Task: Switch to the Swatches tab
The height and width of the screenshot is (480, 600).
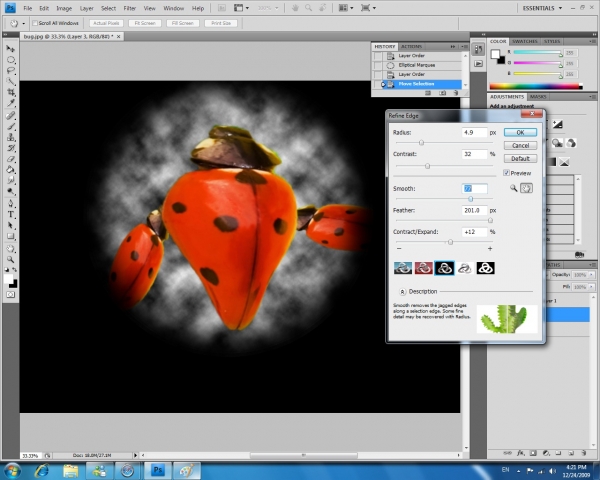Action: tap(525, 41)
